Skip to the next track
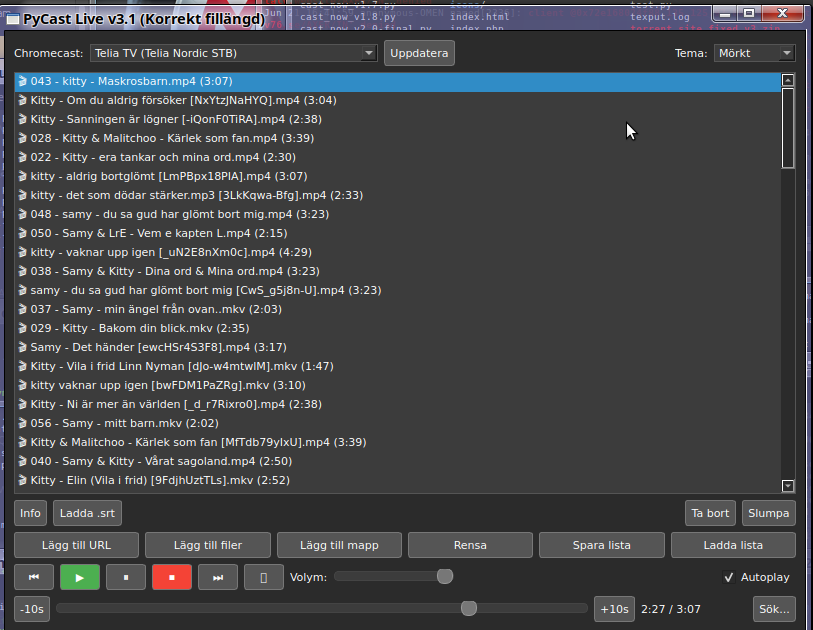Viewport: 813px width, 630px height. [218, 577]
